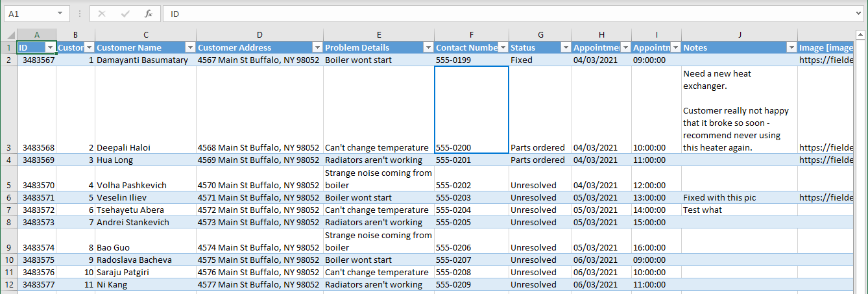Select the Test what note cell

[740, 210]
